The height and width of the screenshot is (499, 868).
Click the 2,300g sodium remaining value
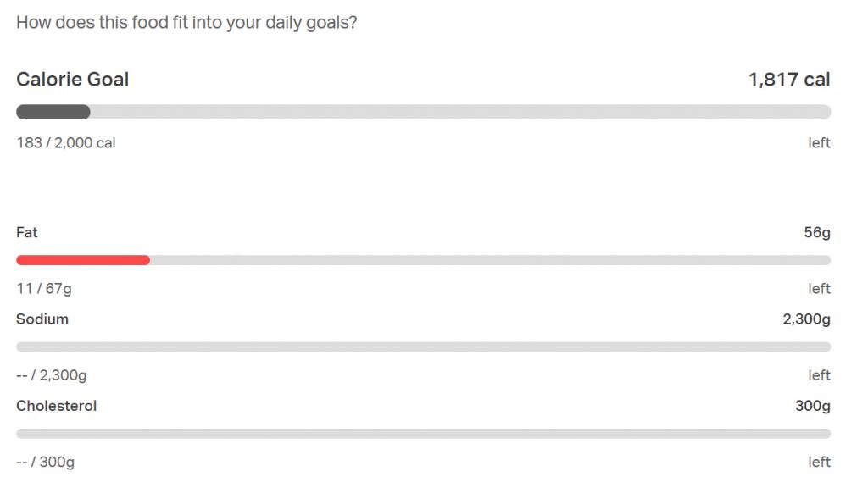[x=806, y=319]
